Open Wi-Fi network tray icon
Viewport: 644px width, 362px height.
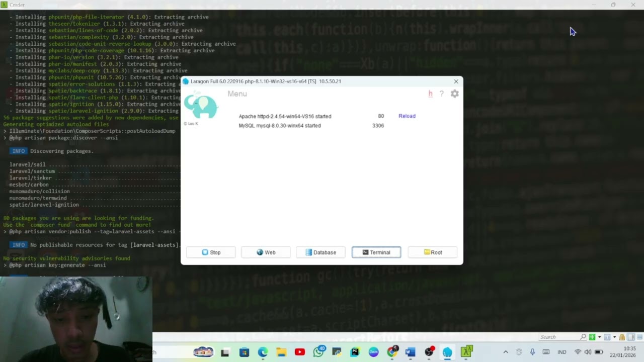click(x=578, y=352)
